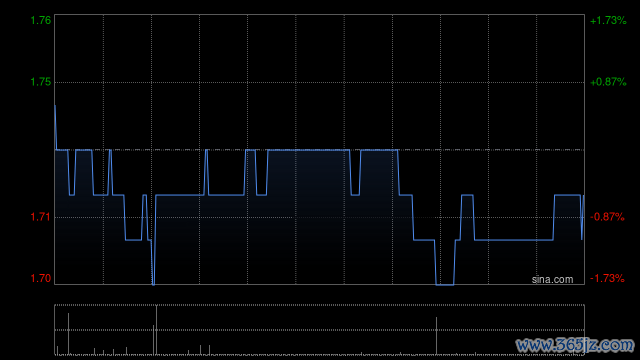The width and height of the screenshot is (640, 360).
Task: Click the dotted midline of volume panel
Action: 319,330
